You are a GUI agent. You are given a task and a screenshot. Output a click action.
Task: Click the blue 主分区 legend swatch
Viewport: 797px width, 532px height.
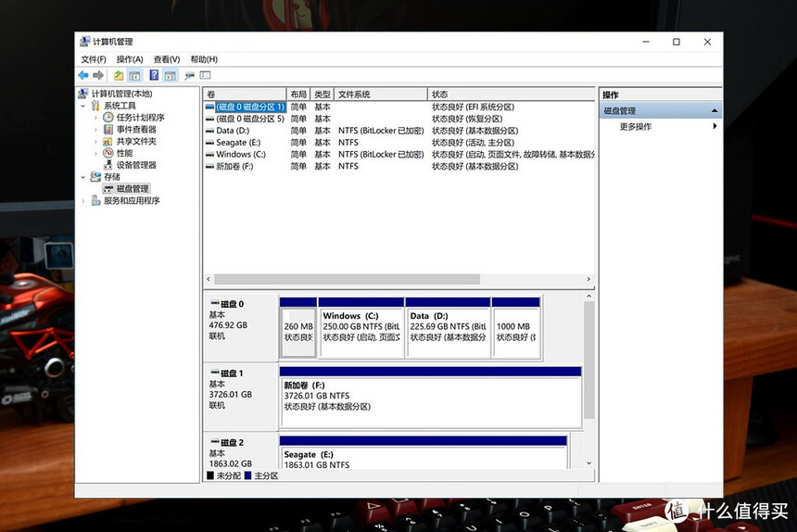(x=248, y=475)
